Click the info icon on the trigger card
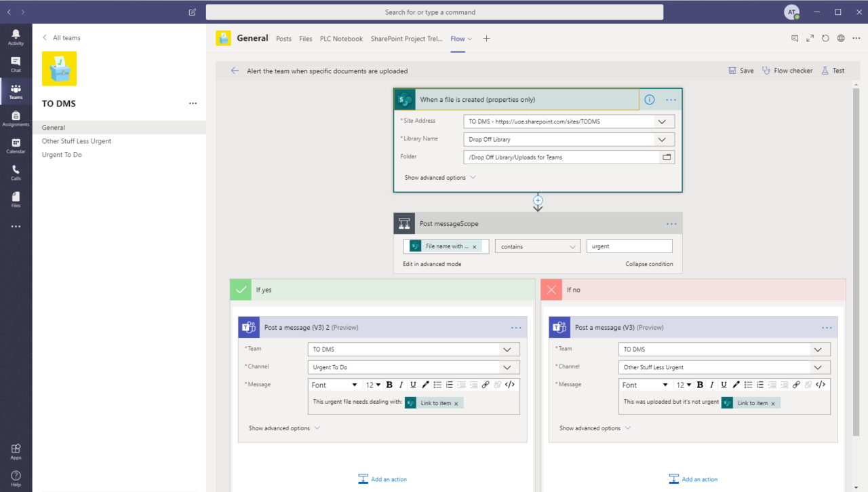Viewport: 868px width, 492px height. [x=649, y=99]
